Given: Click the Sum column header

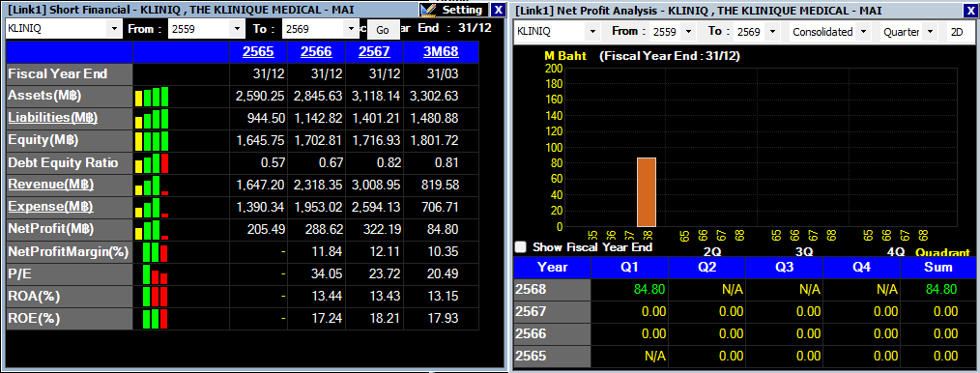Looking at the screenshot, I should point(937,268).
